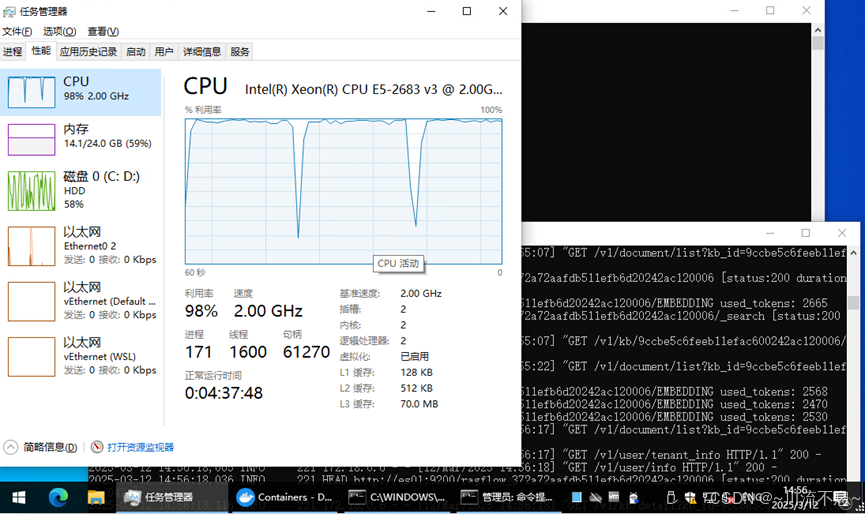Viewport: 865px width, 514px height.
Task: Switch to 用户 (Users) tab
Action: point(164,52)
